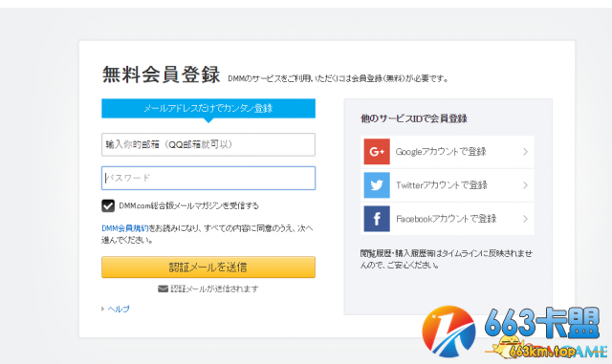Open chevron on Facebook account registration row
This screenshot has width=612, height=364.
(525, 219)
